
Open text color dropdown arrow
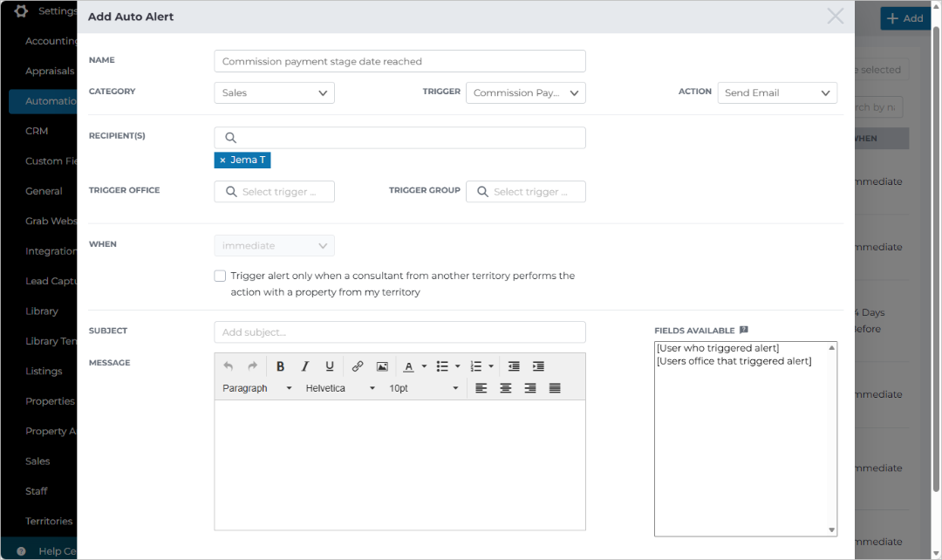pos(424,366)
